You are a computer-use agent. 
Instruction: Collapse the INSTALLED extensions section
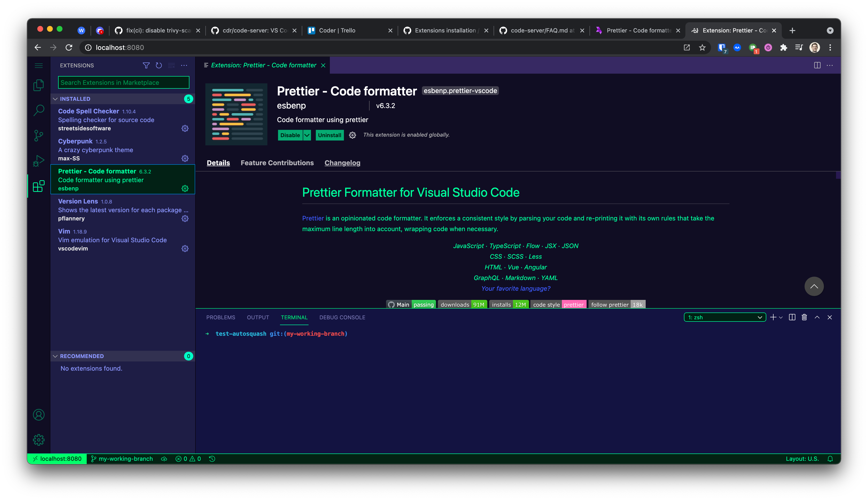coord(56,99)
